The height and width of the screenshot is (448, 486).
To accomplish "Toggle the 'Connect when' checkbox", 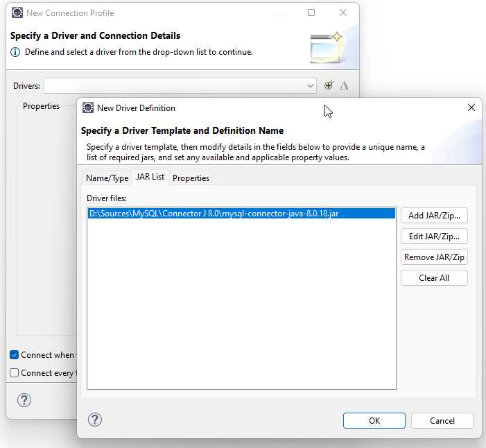I will (x=15, y=354).
